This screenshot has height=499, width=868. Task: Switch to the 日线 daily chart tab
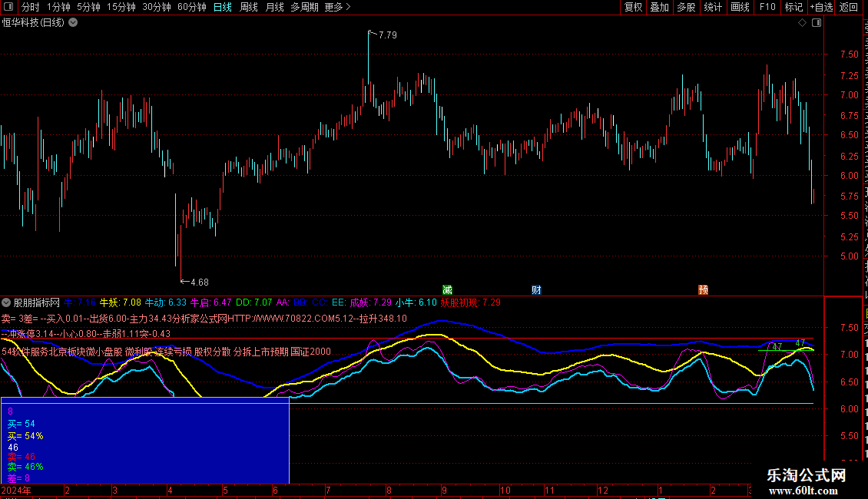pyautogui.click(x=222, y=7)
